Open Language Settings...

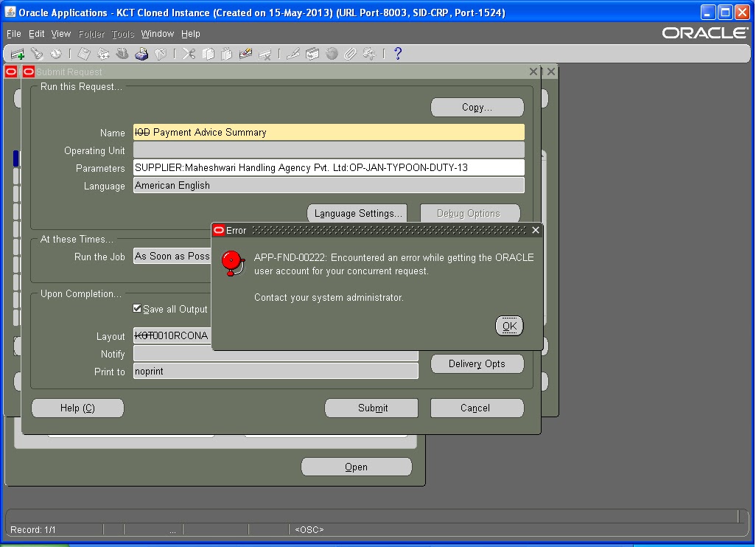click(x=357, y=213)
